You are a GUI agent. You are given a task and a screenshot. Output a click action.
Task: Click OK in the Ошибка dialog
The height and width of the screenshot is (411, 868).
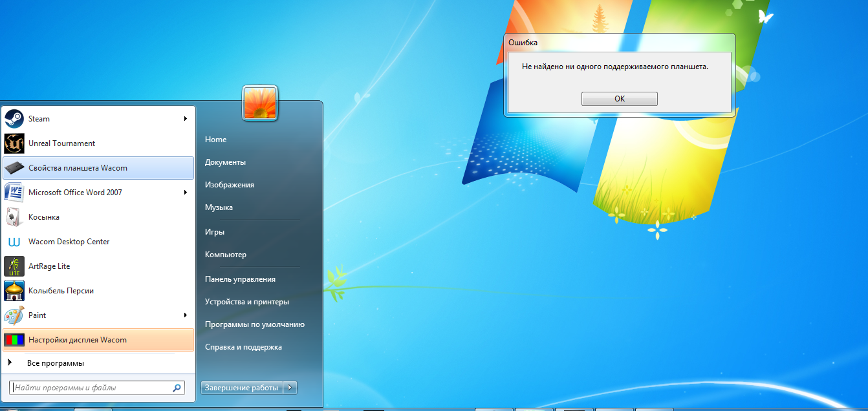pyautogui.click(x=620, y=99)
